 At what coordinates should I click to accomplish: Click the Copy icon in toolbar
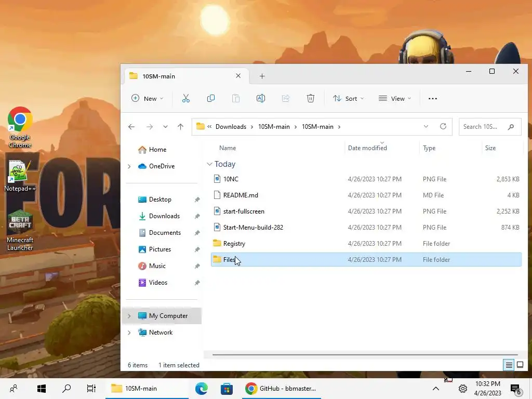pyautogui.click(x=211, y=98)
